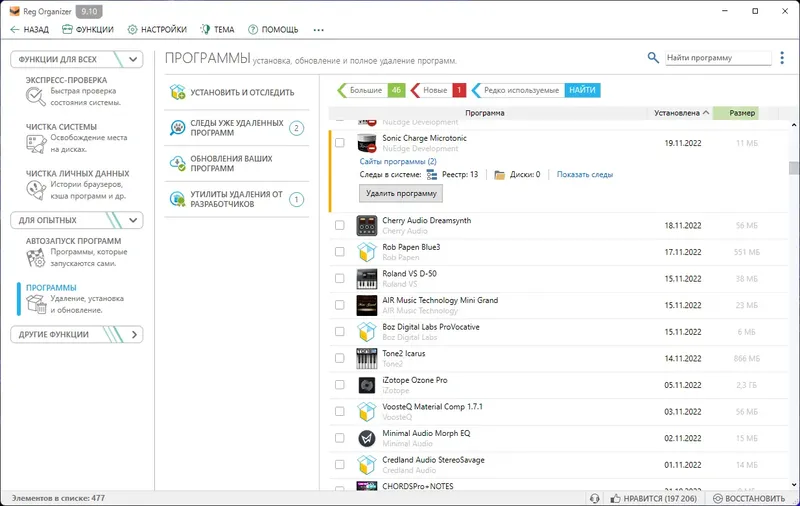Viewport: 800px width, 506px height.
Task: Tick the Cherry Audio Dreamsynth checkbox
Action: [340, 225]
